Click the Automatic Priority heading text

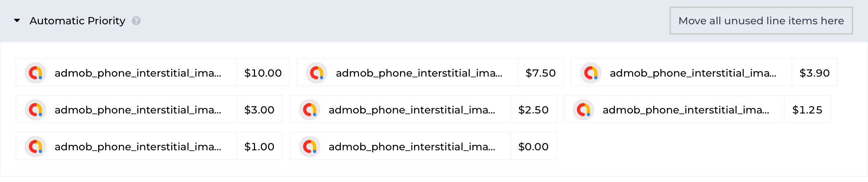[x=77, y=21]
